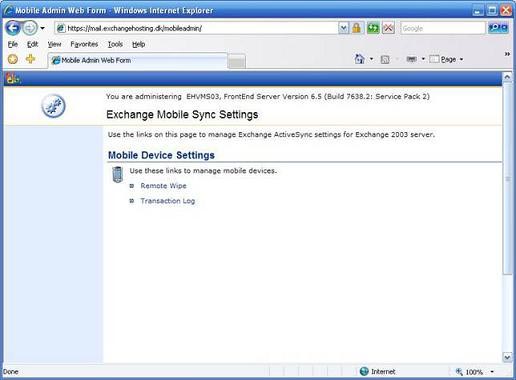Open the Tools menu

(x=115, y=44)
